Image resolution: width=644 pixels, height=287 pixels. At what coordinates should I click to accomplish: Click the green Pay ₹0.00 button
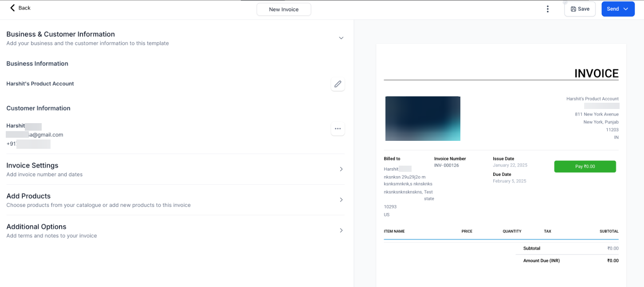585,167
